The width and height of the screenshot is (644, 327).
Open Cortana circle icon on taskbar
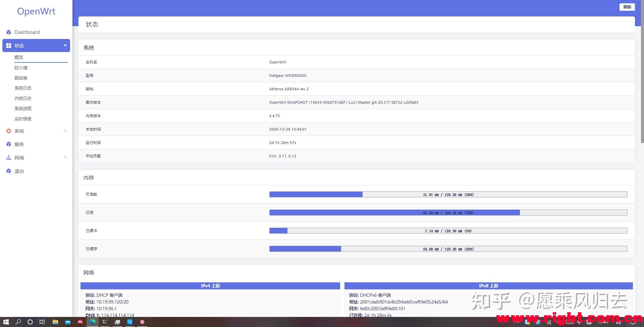[x=30, y=322]
